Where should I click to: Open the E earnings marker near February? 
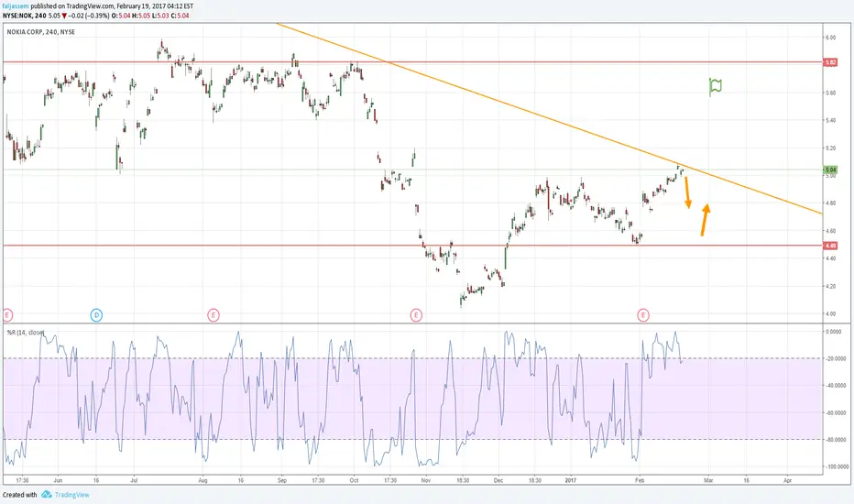click(x=643, y=315)
